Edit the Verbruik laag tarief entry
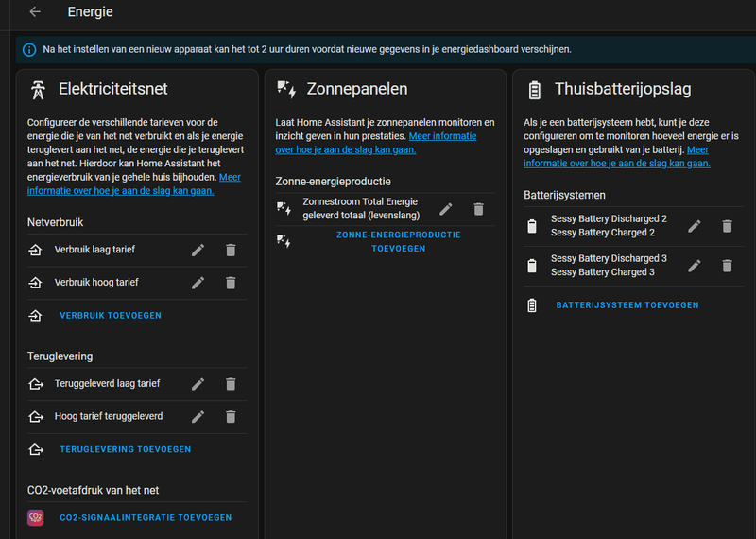This screenshot has height=539, width=756. tap(198, 250)
